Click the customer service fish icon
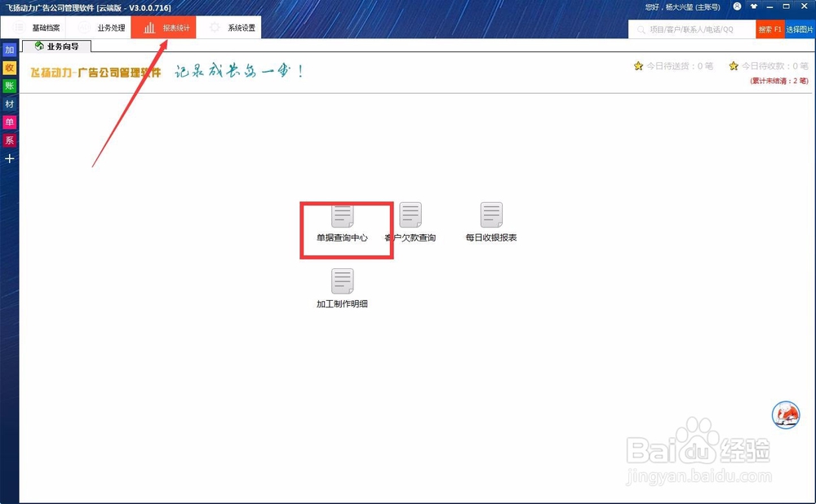 pyautogui.click(x=785, y=415)
